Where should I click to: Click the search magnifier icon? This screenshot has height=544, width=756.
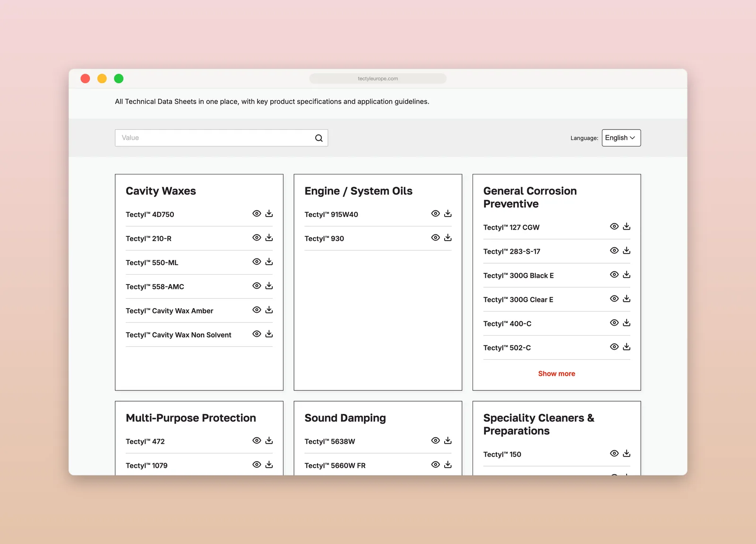pos(319,138)
